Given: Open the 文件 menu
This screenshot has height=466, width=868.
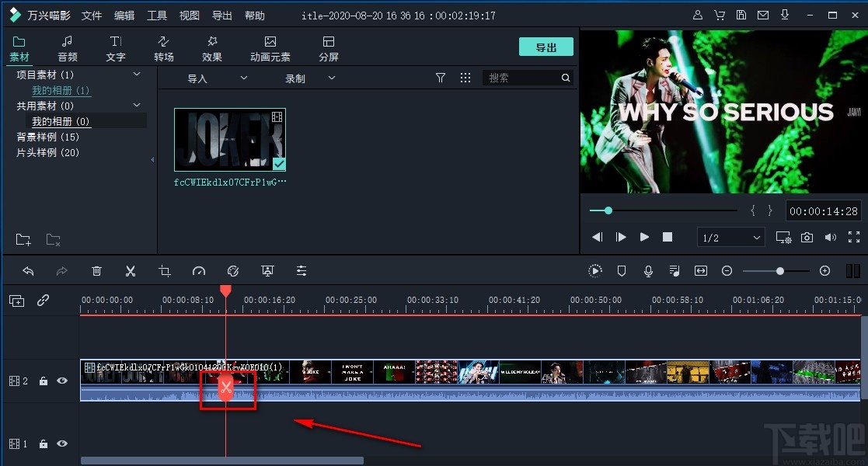Looking at the screenshot, I should coord(92,16).
